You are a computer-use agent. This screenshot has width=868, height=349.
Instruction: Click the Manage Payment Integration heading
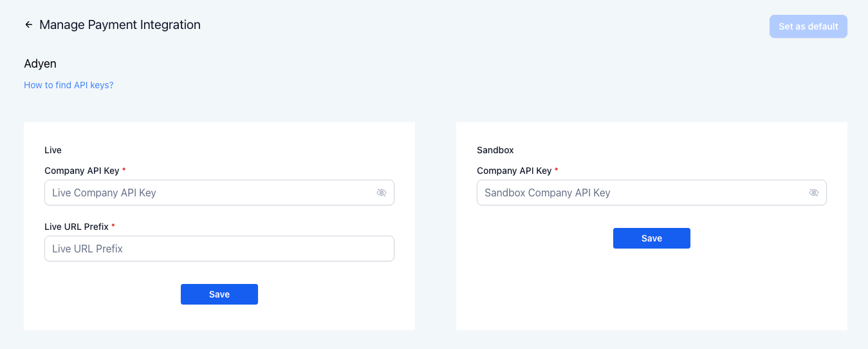pos(120,25)
